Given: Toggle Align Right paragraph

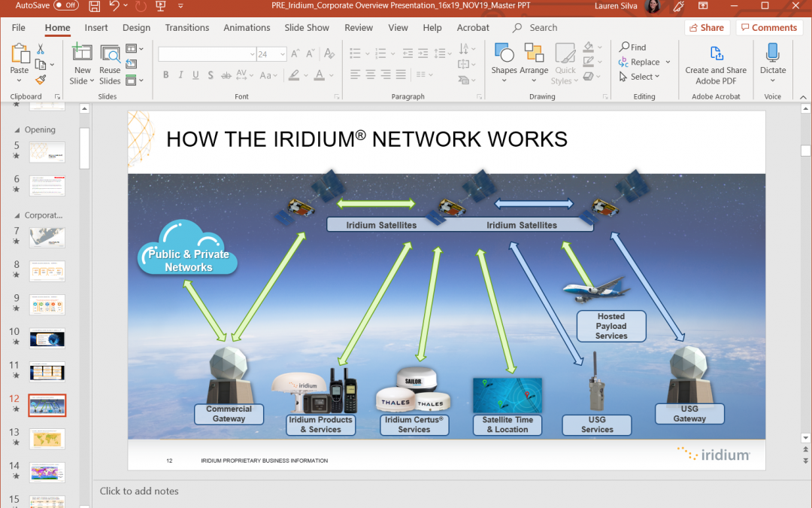Looking at the screenshot, I should (x=386, y=75).
